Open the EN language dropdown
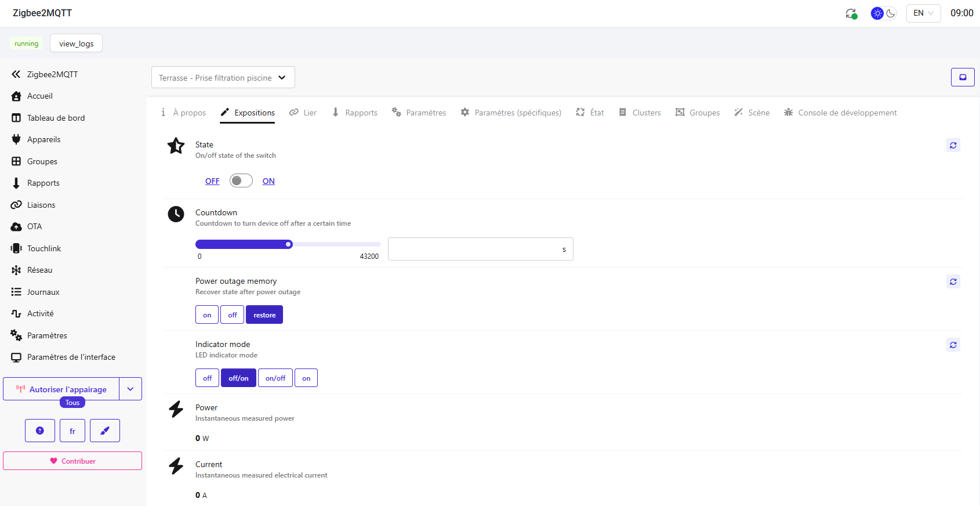Screen dimensions: 980x506 (x=923, y=13)
